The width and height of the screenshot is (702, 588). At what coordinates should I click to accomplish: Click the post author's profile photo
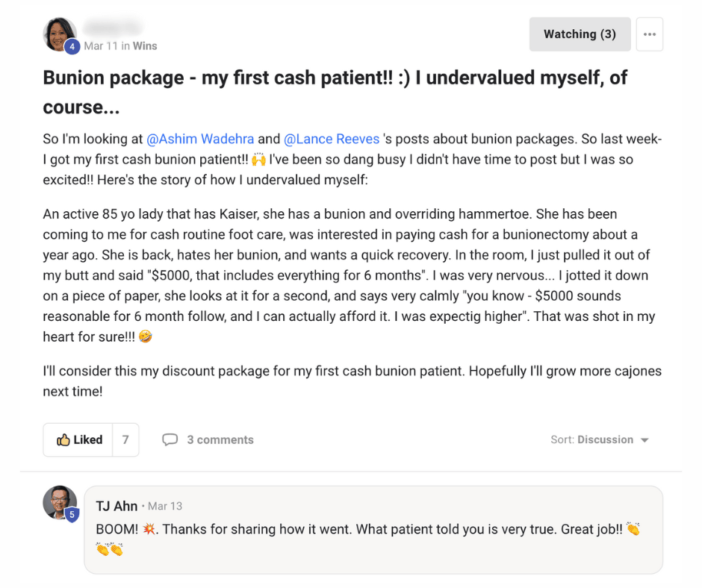pos(59,33)
